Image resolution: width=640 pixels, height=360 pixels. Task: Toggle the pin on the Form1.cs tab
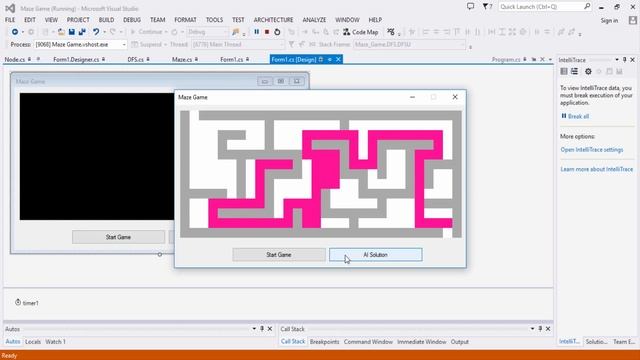247,60
